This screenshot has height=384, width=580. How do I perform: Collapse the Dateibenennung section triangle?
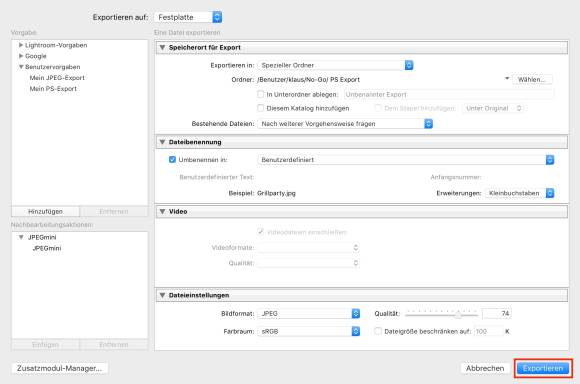pyautogui.click(x=162, y=142)
